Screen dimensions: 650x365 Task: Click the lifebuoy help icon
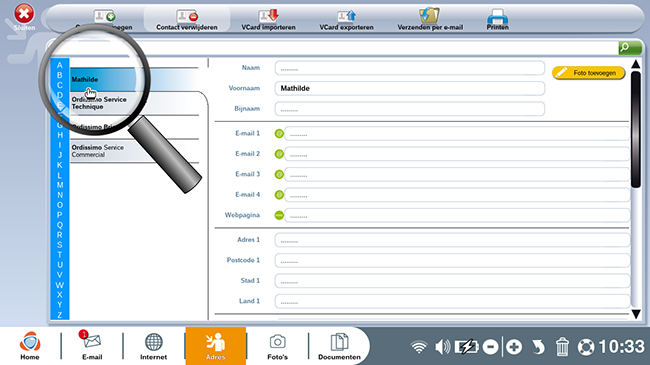[586, 347]
